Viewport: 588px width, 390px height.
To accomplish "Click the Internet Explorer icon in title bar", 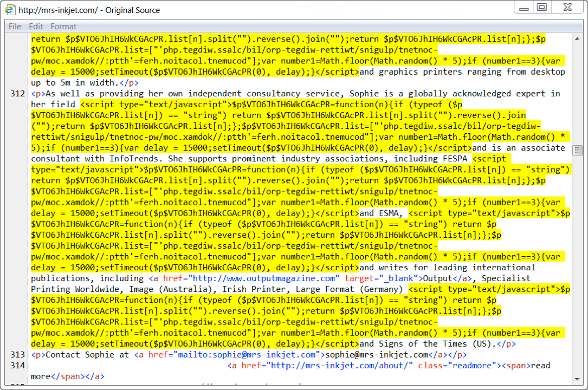I will pos(10,10).
